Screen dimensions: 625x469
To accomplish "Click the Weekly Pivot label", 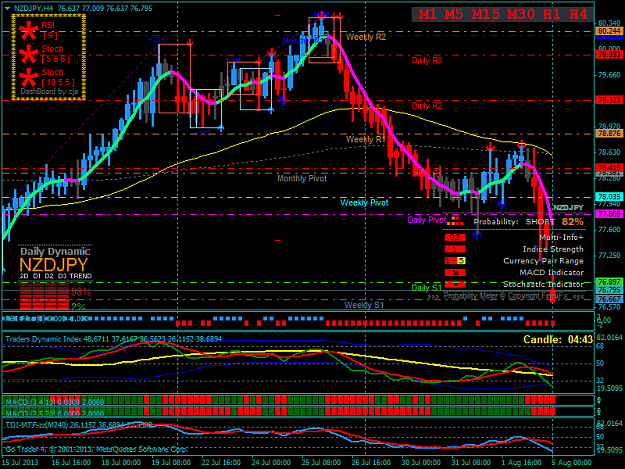I will [364, 203].
